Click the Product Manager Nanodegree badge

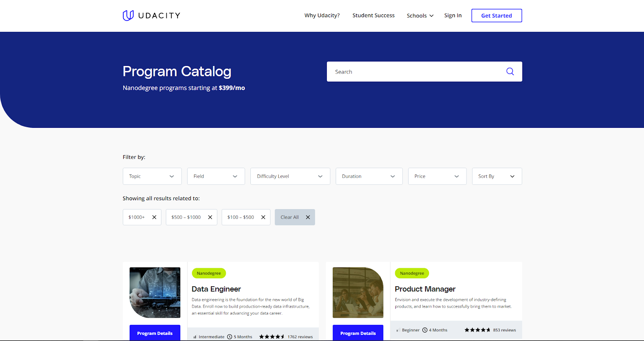pos(412,273)
